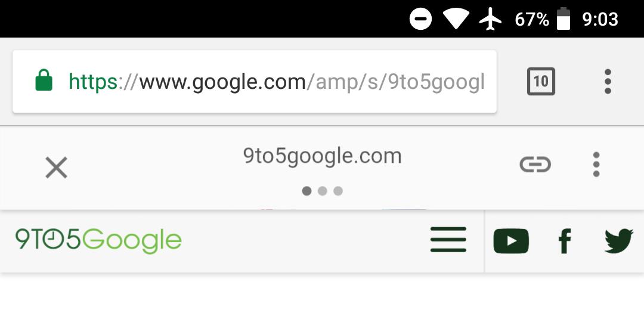
Task: Open 9to5Google Facebook page icon
Action: pyautogui.click(x=565, y=241)
